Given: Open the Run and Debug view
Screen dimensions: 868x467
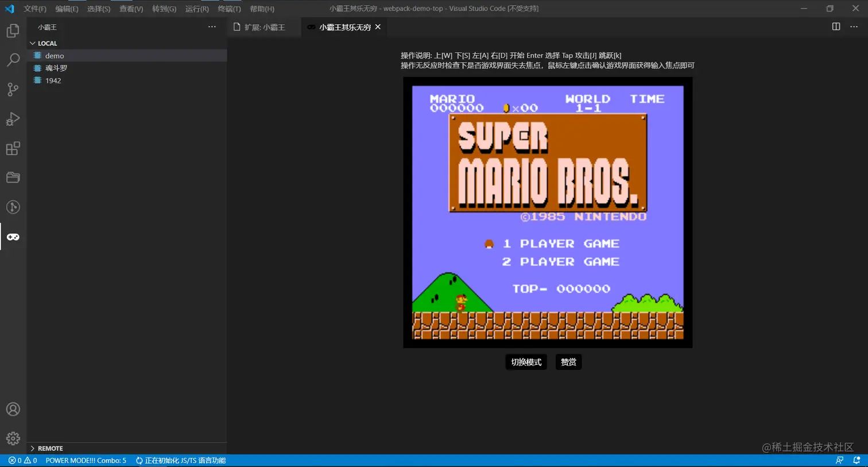Looking at the screenshot, I should tap(13, 119).
